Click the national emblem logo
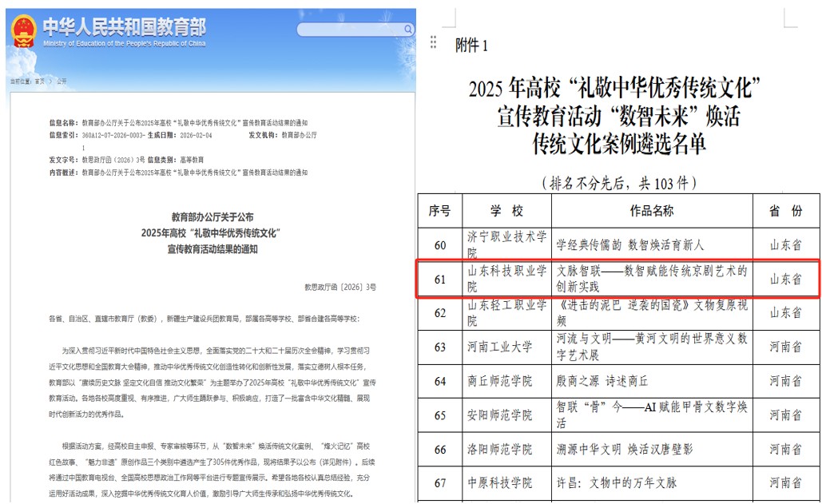The image size is (822, 504). point(23,31)
